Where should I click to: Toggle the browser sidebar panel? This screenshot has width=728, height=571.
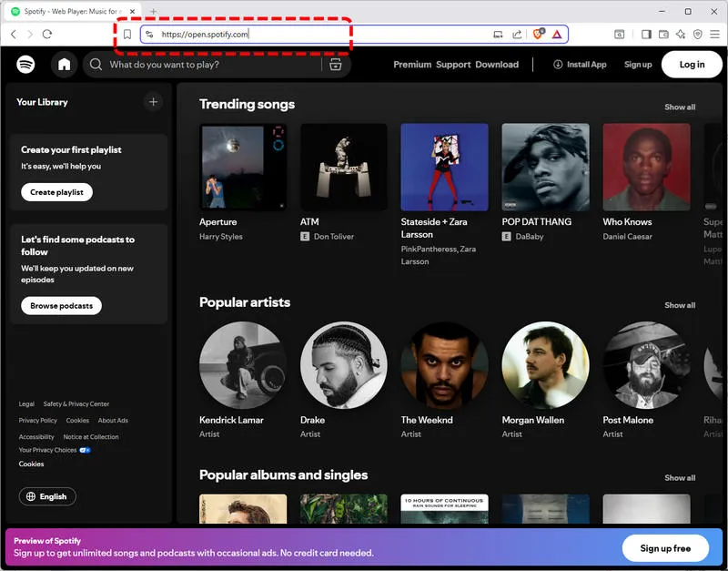click(x=644, y=34)
